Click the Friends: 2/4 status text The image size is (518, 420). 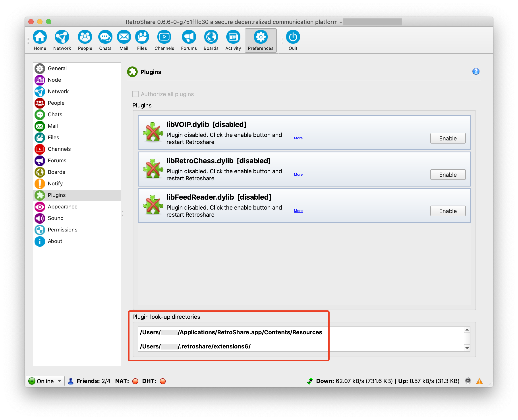click(93, 381)
